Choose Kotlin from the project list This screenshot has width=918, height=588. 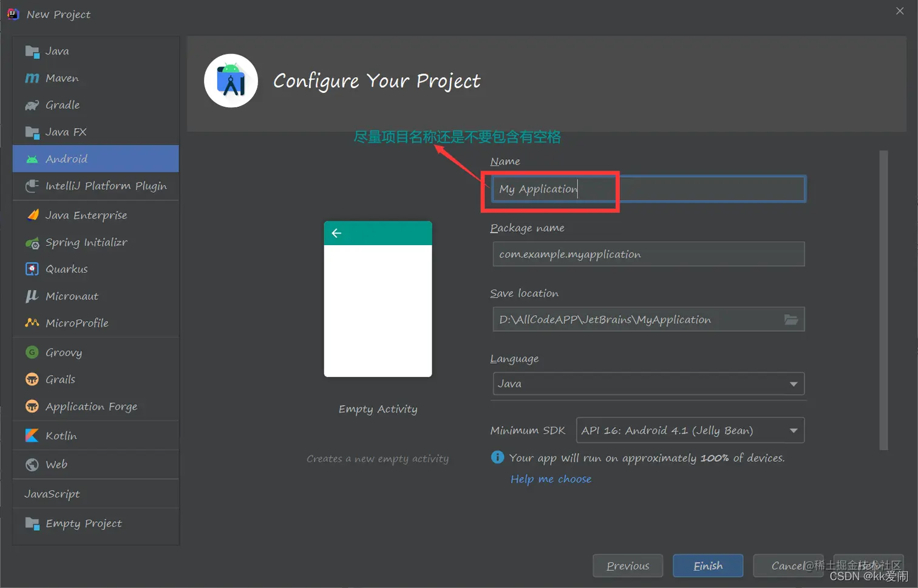96,435
